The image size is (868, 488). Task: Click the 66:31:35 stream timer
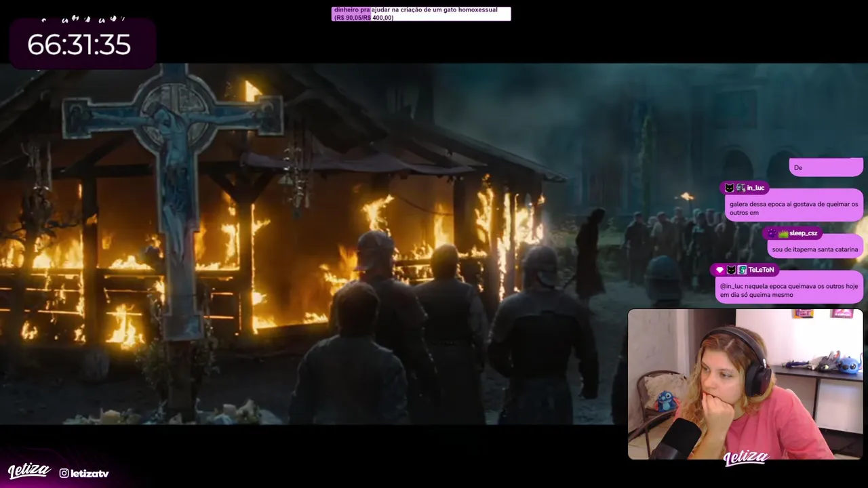click(x=79, y=45)
